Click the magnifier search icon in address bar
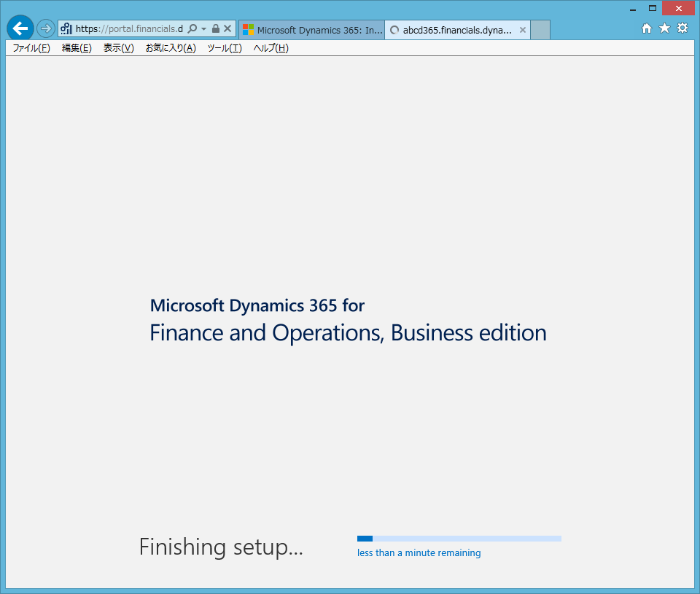 192,28
